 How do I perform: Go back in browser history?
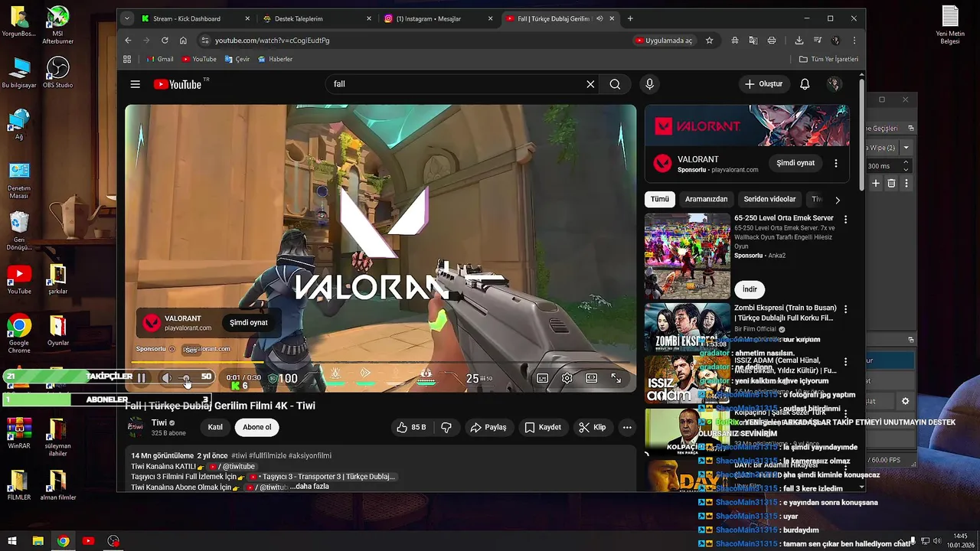coord(128,40)
